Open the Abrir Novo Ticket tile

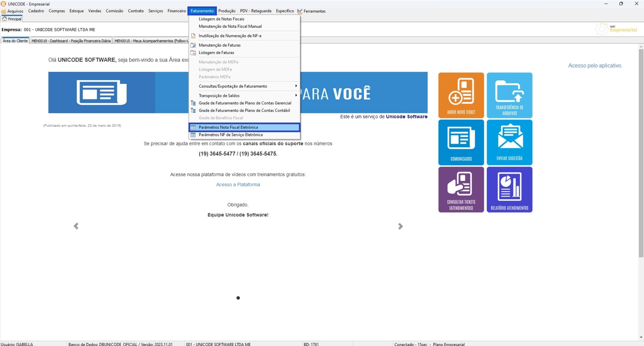click(x=461, y=95)
